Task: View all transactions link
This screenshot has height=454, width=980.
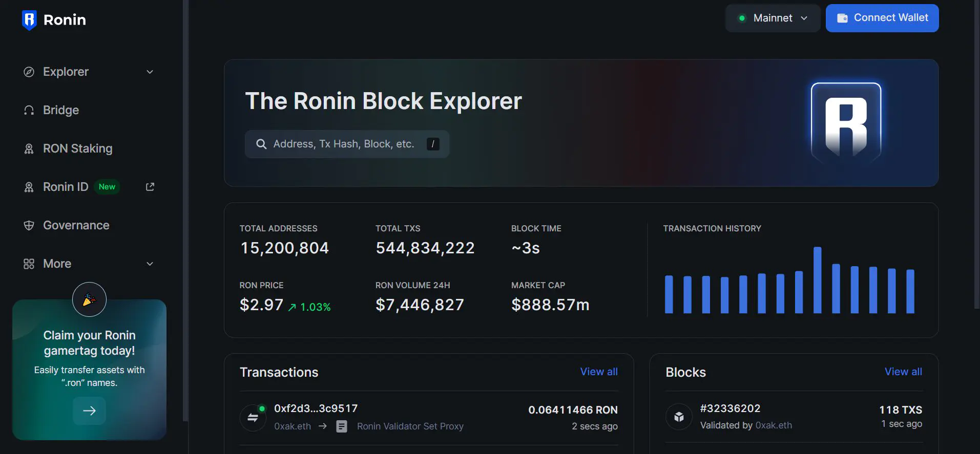Action: tap(599, 372)
